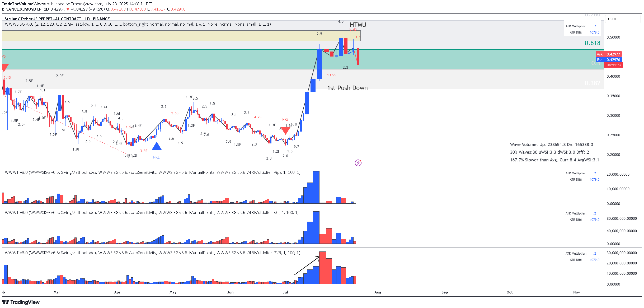Click 'Wave Volume: Up: 238654.8 Dn: 165338.0' text
Viewport: 644px width, 308px height.
[551, 144]
